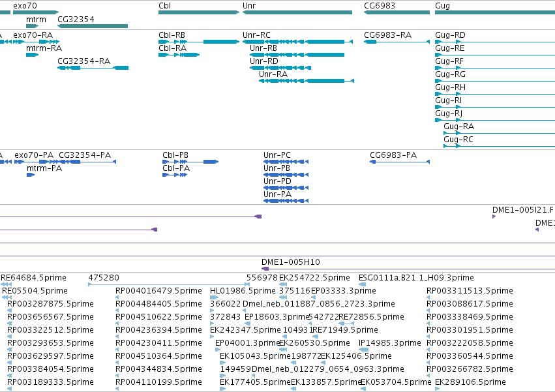Select the mtrm-RA transcript label

tap(44, 48)
